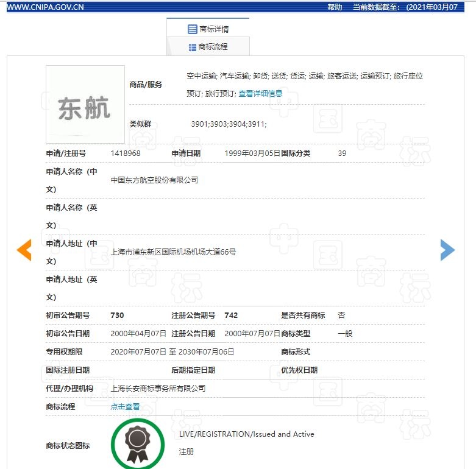Select registration number 1418968
Screen dimensions: 476x469
tap(126, 153)
